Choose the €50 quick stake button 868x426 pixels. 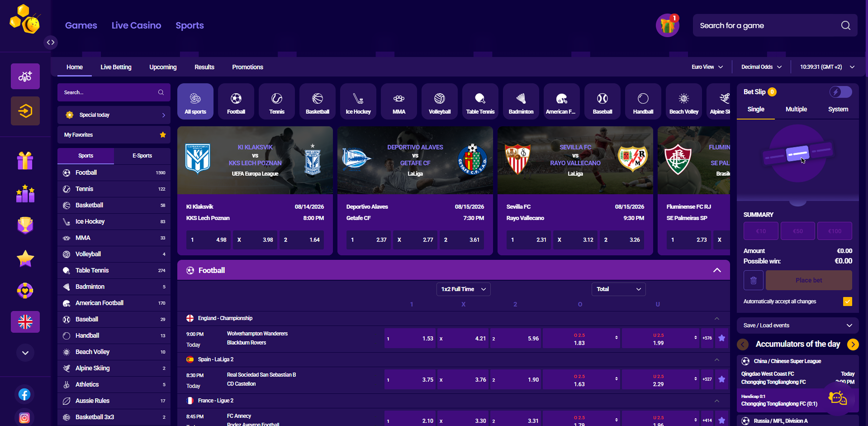(798, 231)
